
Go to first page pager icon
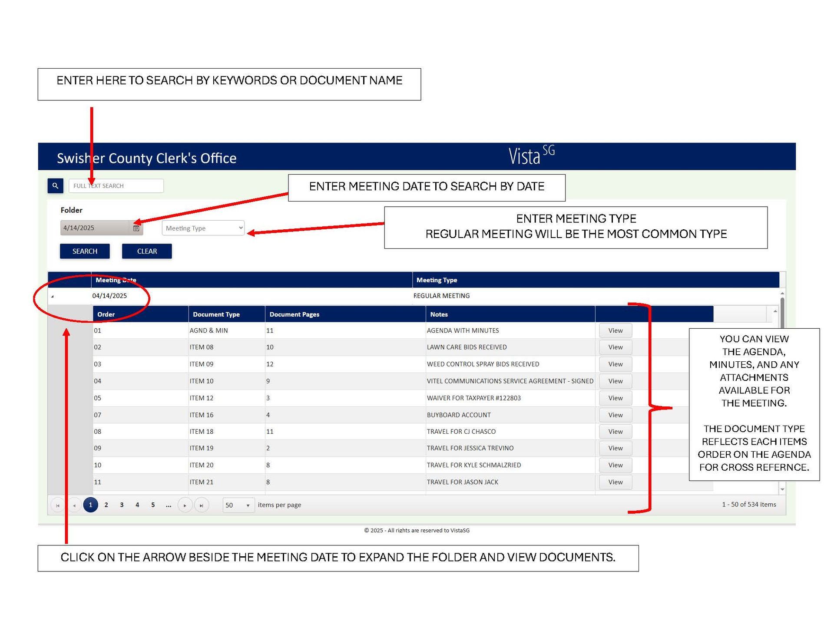[58, 505]
